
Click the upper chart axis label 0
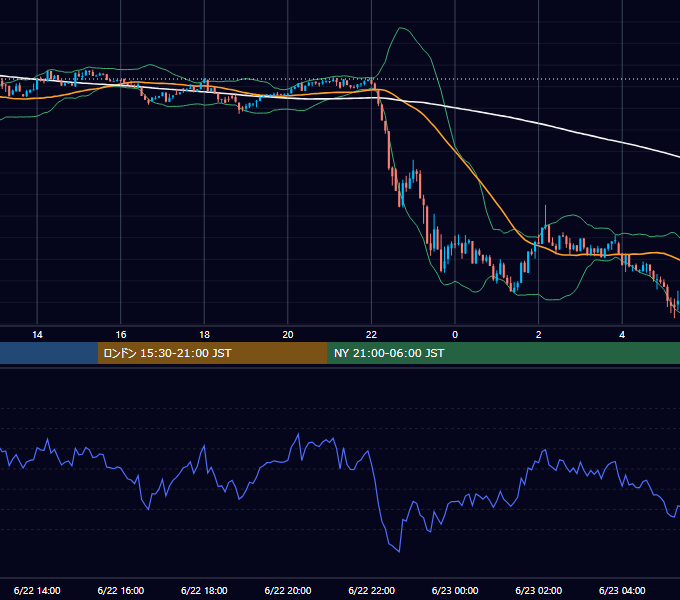coord(455,335)
